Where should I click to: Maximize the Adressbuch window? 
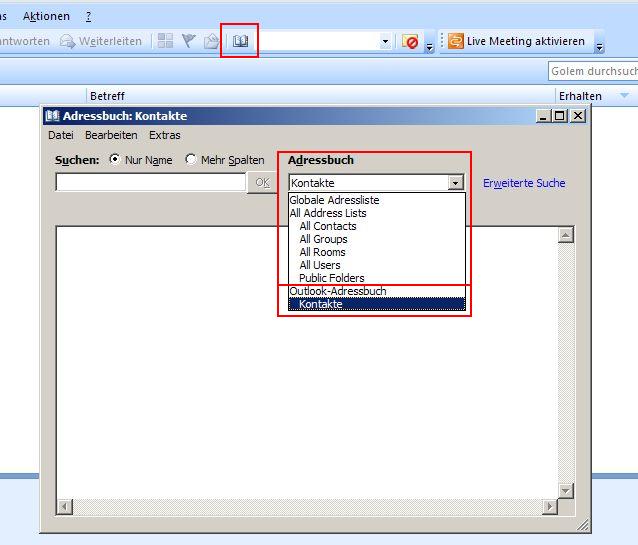click(x=560, y=116)
